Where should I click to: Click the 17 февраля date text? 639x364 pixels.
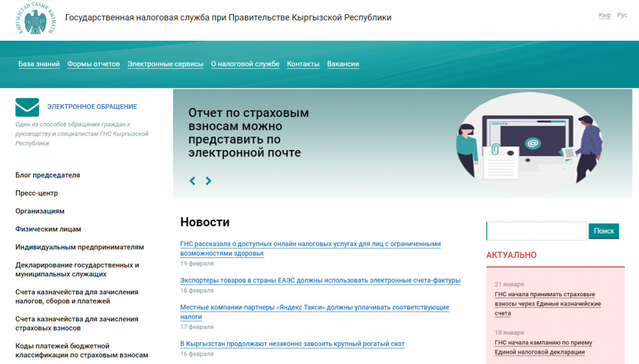tap(197, 327)
